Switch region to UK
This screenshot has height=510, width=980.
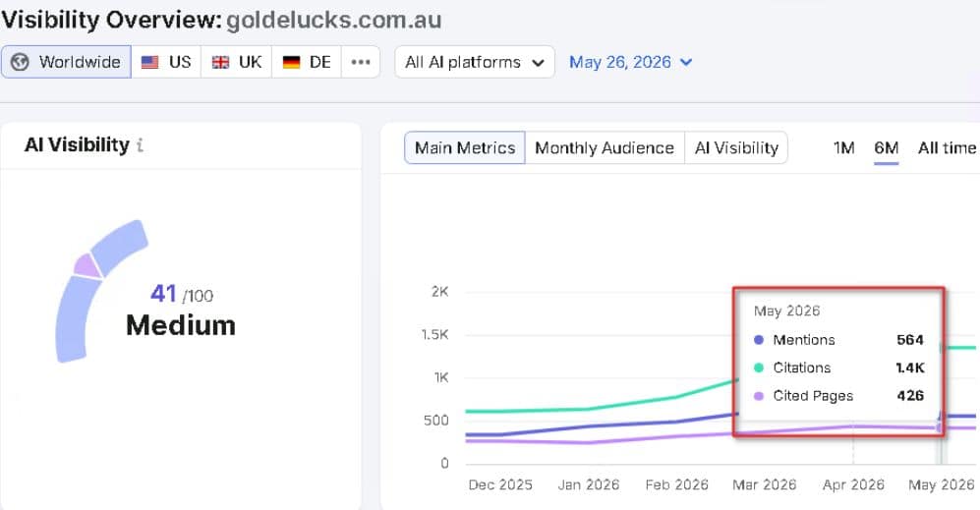click(x=236, y=62)
